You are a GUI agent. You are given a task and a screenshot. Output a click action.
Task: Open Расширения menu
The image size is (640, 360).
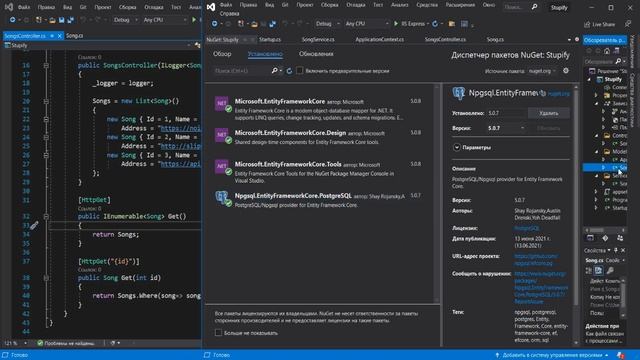point(460,5)
